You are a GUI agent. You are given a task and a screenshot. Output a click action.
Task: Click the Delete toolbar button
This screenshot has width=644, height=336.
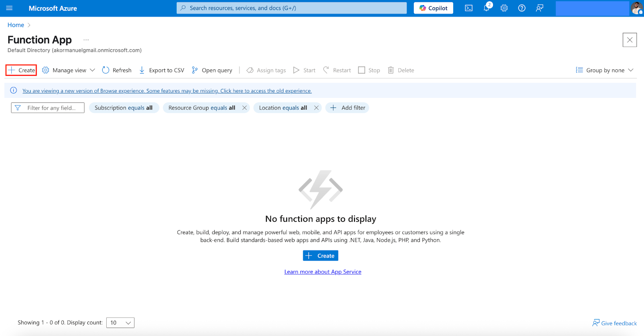(401, 70)
